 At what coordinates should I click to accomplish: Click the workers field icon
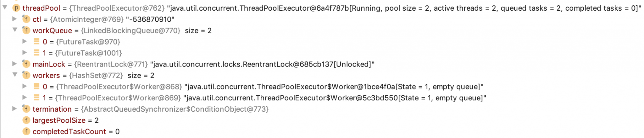pyautogui.click(x=26, y=76)
